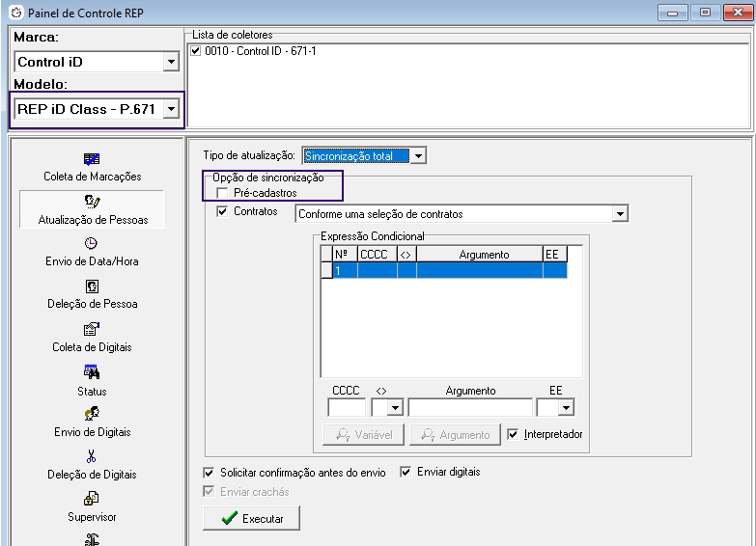Expand the Marca dropdown
The height and width of the screenshot is (546, 756).
(x=171, y=62)
